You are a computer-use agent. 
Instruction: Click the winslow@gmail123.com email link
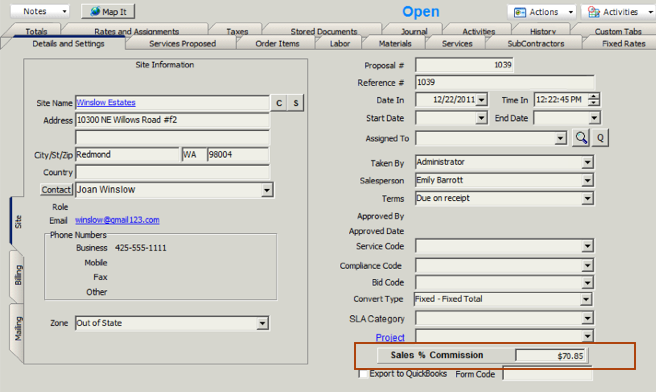pos(117,220)
